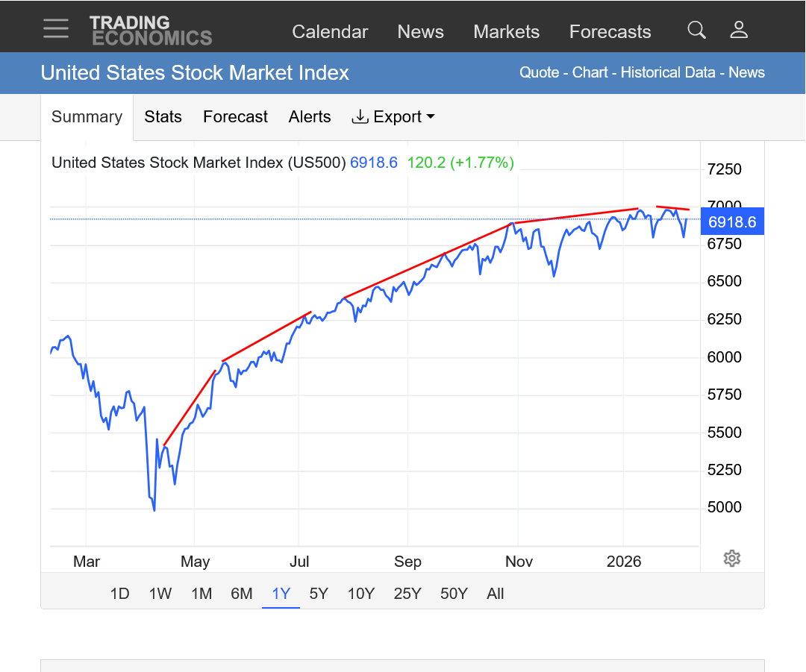Open the user account icon
The image size is (806, 672).
coord(739,30)
